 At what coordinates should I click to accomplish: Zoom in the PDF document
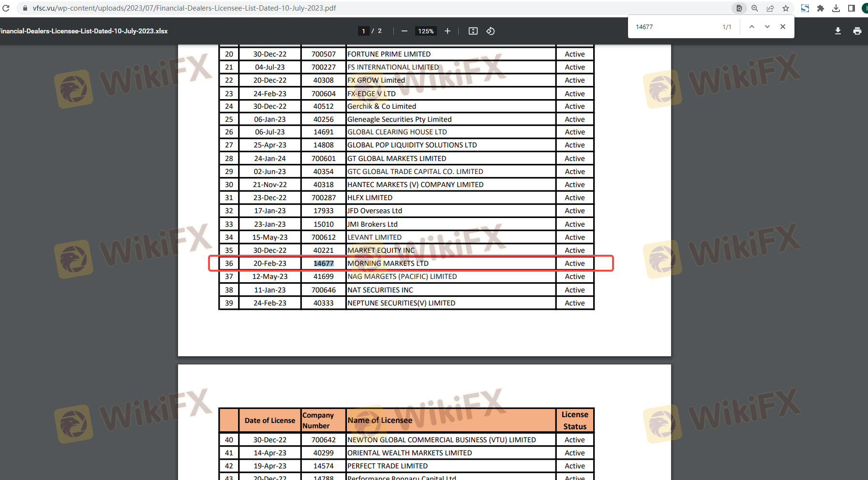[x=448, y=31]
